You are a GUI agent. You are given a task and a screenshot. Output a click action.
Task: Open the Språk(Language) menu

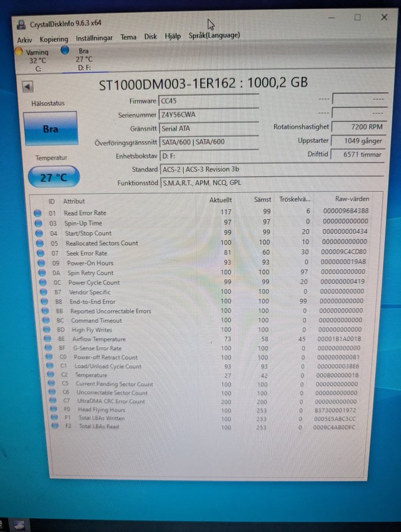coord(214,35)
